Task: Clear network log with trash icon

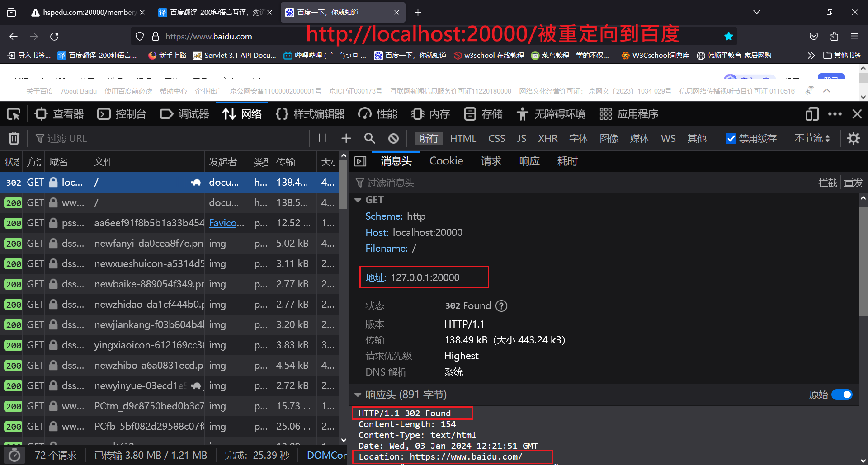Action: tap(14, 138)
